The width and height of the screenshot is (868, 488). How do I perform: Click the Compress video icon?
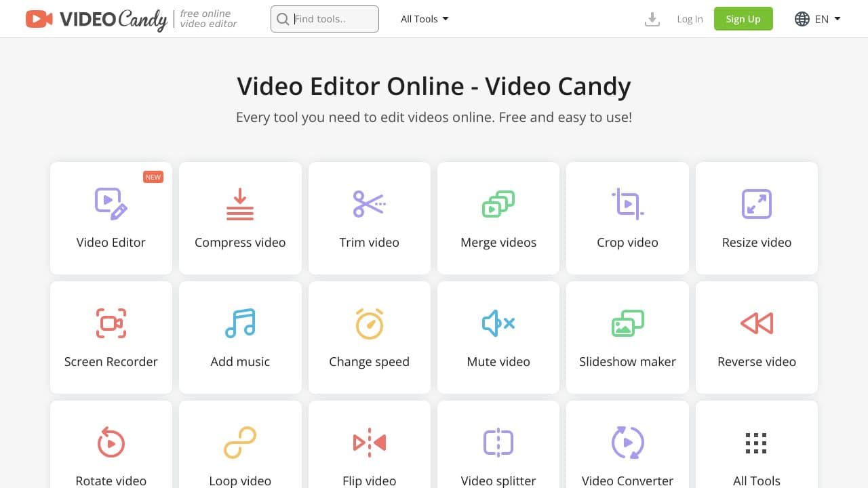[x=240, y=204]
